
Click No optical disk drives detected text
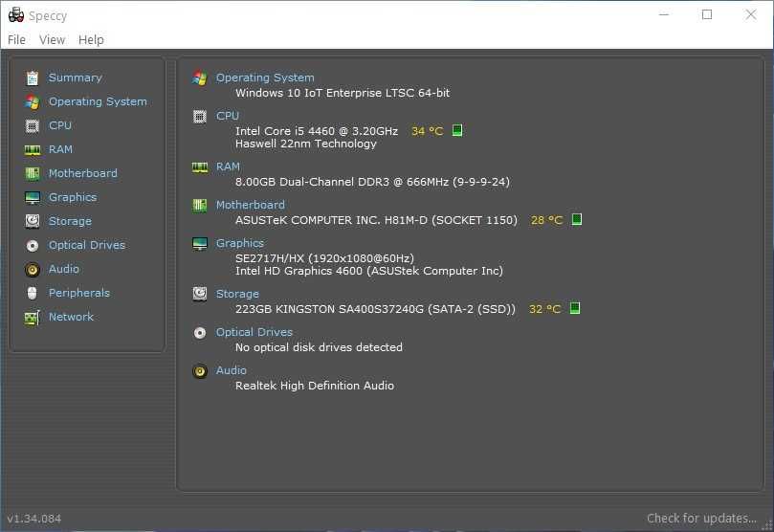(x=319, y=347)
